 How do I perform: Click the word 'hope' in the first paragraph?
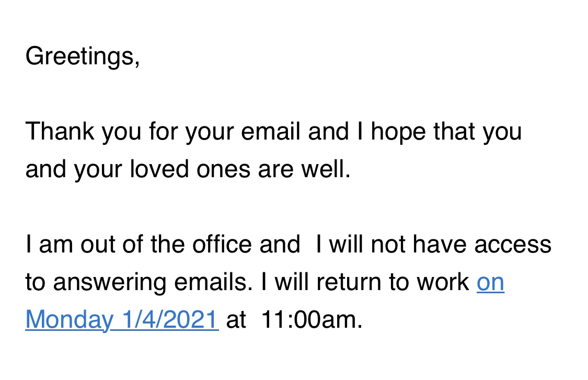pos(398,132)
